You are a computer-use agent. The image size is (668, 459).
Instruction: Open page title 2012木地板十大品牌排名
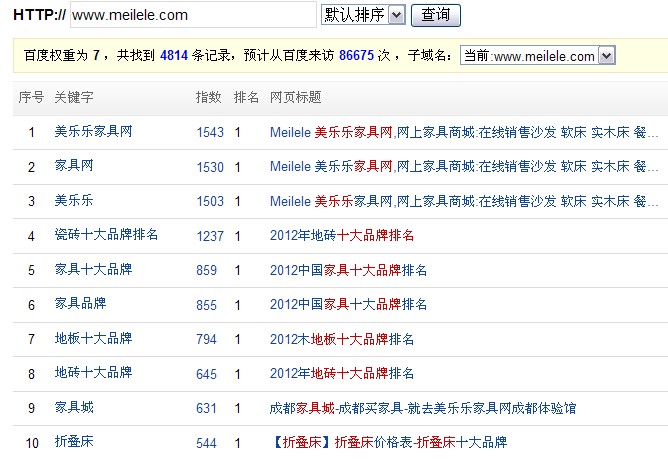point(342,339)
